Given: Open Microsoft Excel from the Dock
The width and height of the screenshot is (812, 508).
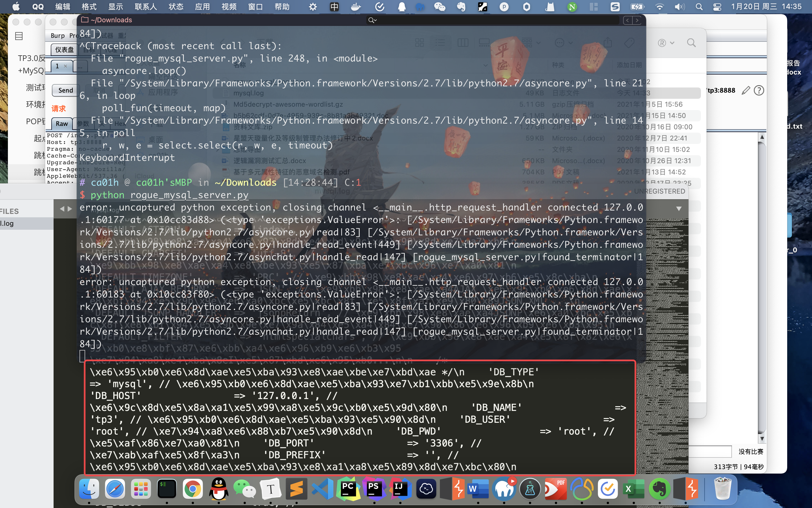Looking at the screenshot, I should click(634, 489).
